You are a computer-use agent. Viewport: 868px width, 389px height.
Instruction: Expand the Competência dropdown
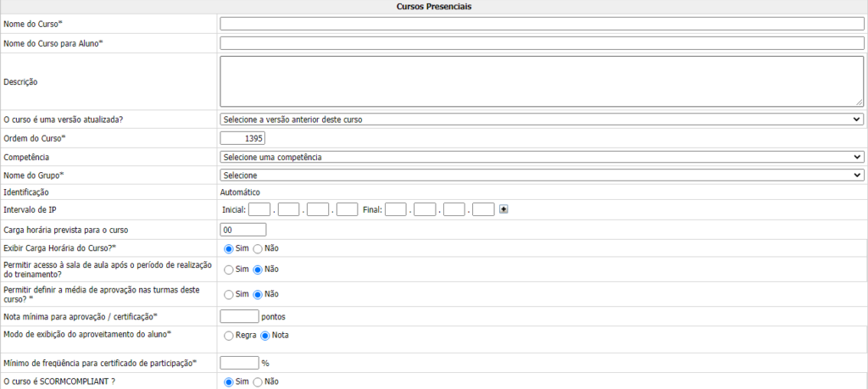point(541,157)
